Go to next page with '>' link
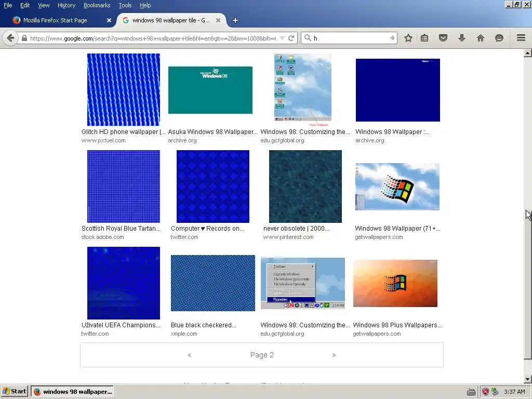Screen dimensions: 532x399 [334, 355]
